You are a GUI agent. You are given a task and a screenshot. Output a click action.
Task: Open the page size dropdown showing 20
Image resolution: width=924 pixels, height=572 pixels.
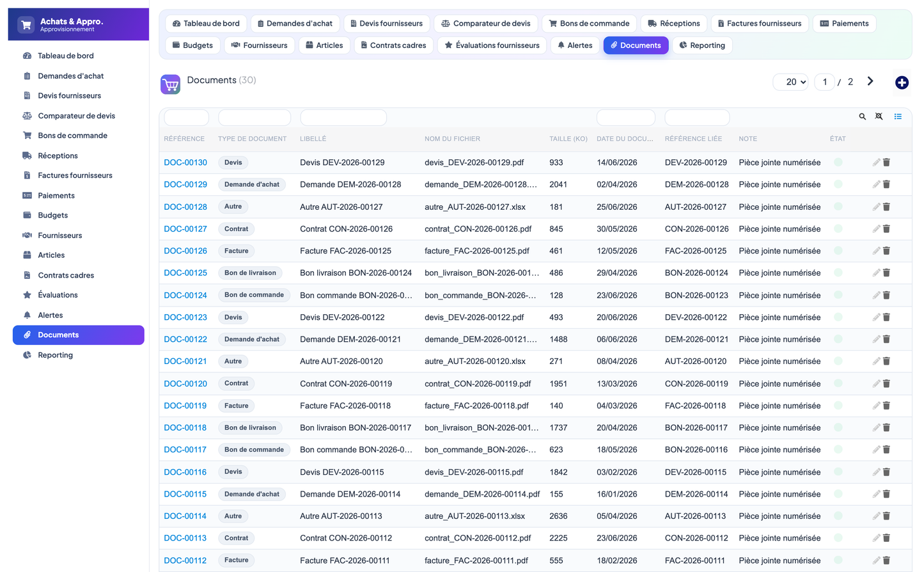click(791, 82)
